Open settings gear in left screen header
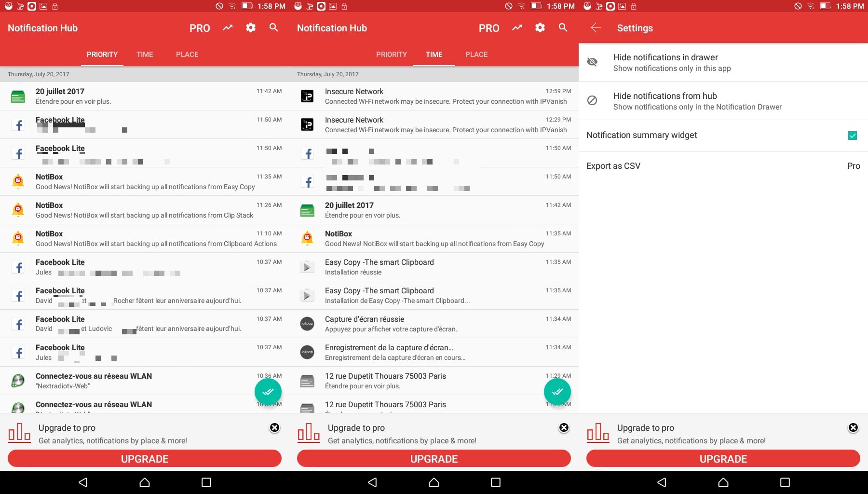The image size is (868, 494). [251, 28]
